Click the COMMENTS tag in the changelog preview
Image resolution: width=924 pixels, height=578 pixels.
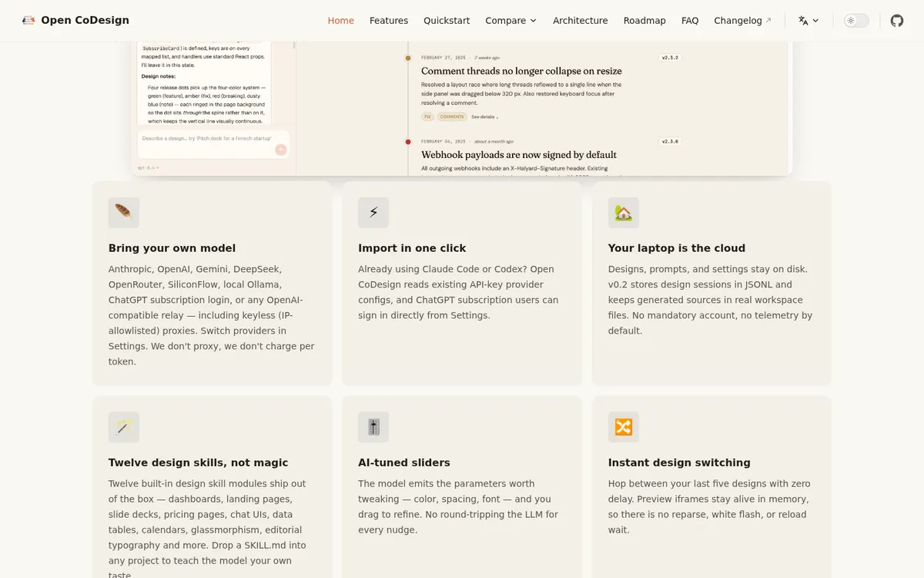click(452, 116)
